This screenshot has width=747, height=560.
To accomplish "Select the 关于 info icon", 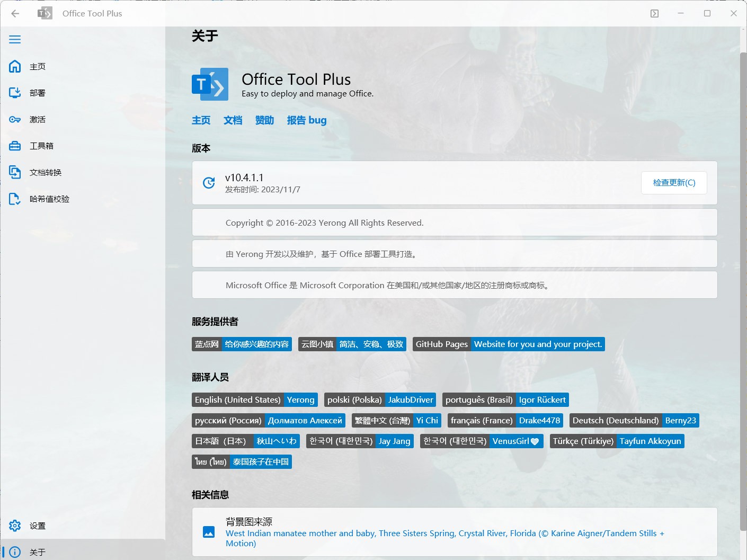I will [x=15, y=552].
